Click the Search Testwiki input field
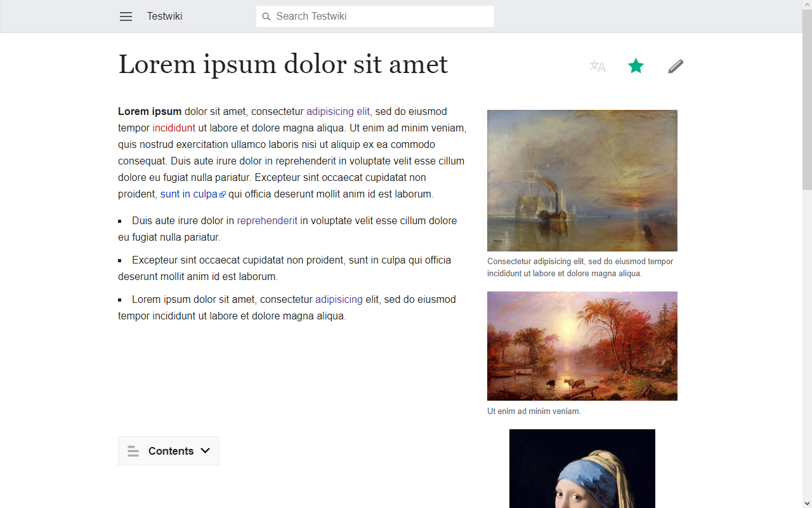This screenshot has width=812, height=508. click(381, 17)
